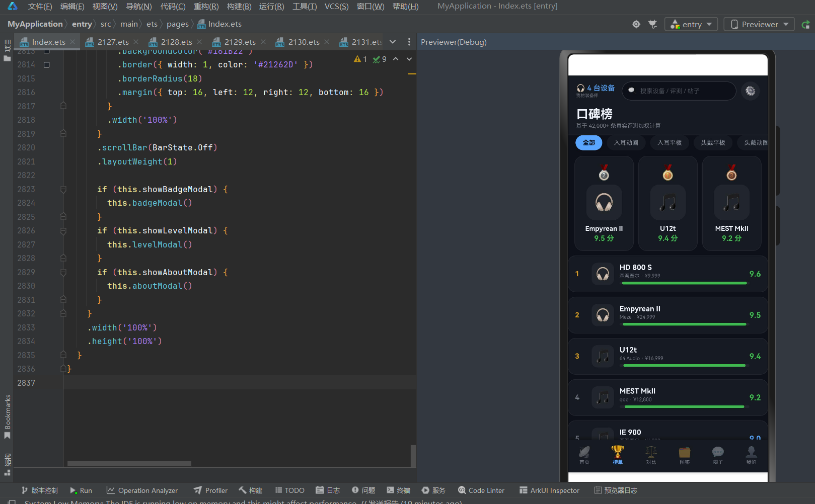Viewport: 815px width, 504px height.
Task: Open the 结构 structure side panel
Action: click(x=7, y=464)
